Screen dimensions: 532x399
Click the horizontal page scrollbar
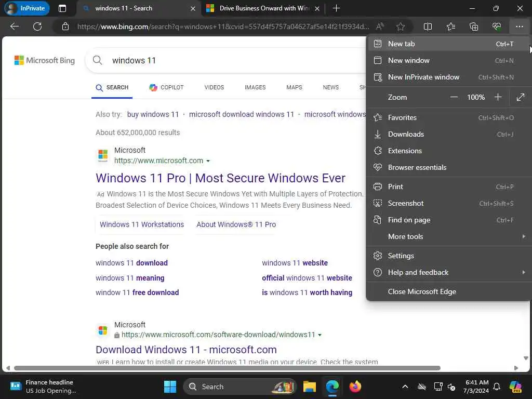coord(227,368)
